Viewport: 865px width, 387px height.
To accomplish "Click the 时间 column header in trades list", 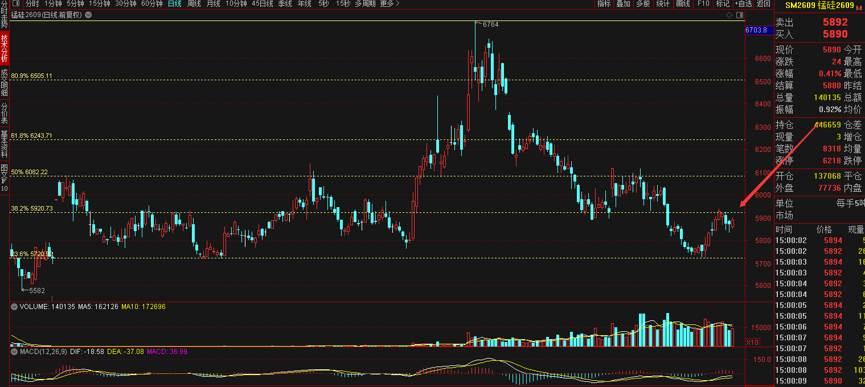I will click(x=783, y=229).
